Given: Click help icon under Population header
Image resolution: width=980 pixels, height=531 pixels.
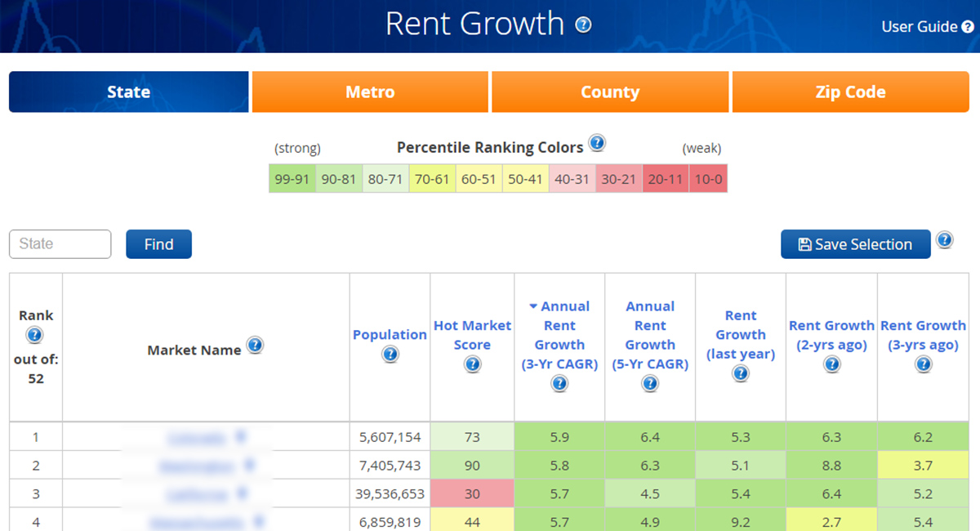Looking at the screenshot, I should pyautogui.click(x=390, y=355).
